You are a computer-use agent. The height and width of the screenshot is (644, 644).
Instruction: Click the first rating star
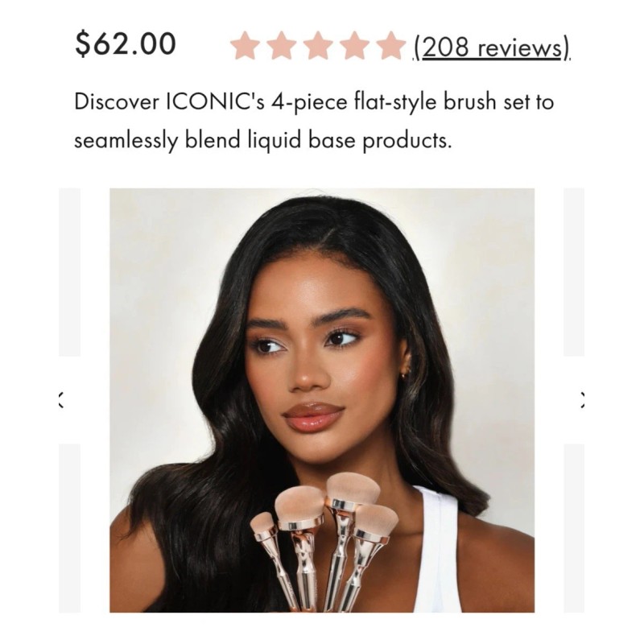[246, 46]
